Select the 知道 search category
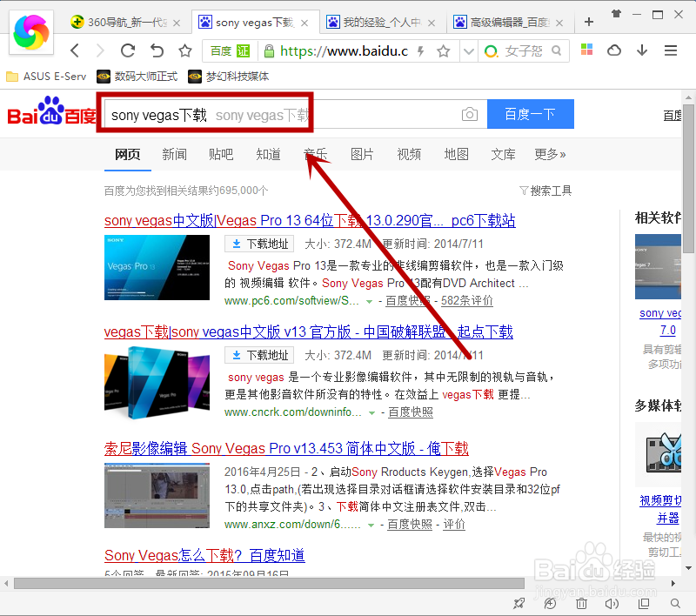The height and width of the screenshot is (616, 696). 268,155
